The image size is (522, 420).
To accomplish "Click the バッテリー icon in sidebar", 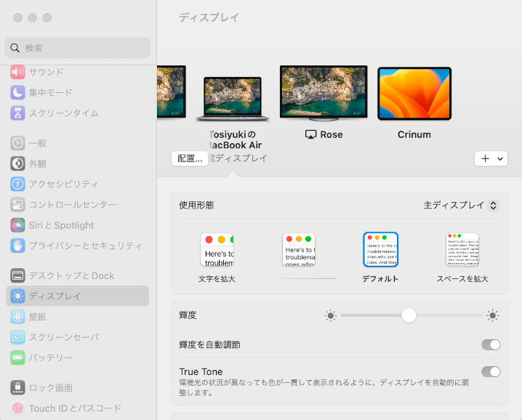I will click(x=17, y=358).
